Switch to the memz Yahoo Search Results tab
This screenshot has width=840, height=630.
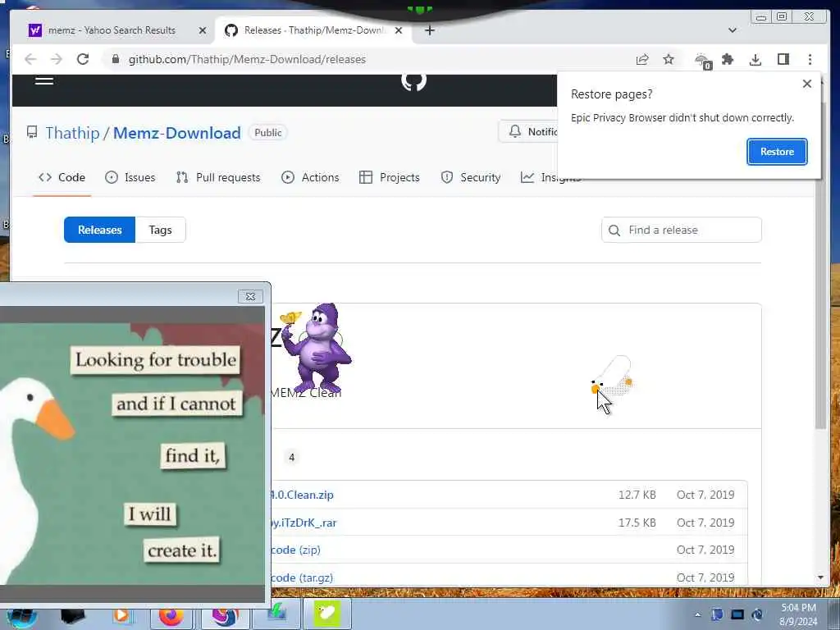pos(111,30)
